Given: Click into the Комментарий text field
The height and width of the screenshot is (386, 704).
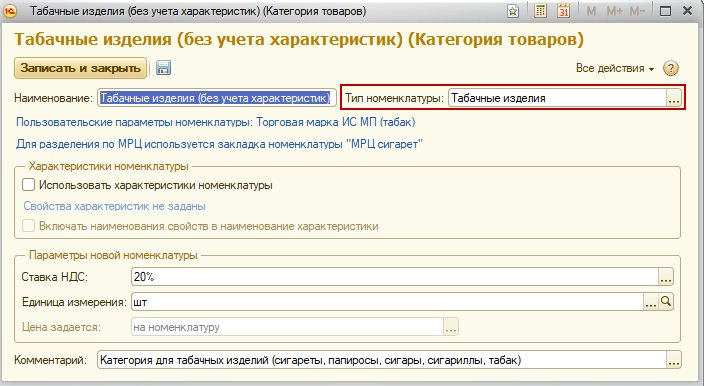Looking at the screenshot, I should coord(382,360).
